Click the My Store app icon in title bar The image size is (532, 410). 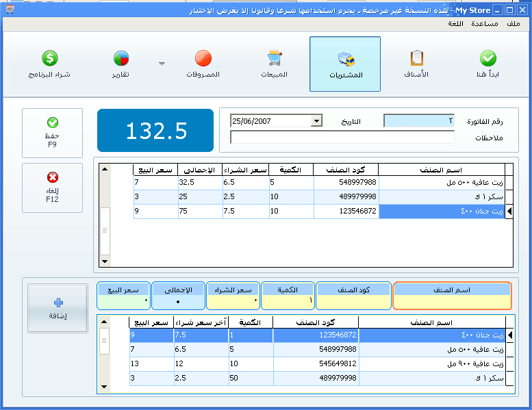pyautogui.click(x=10, y=10)
